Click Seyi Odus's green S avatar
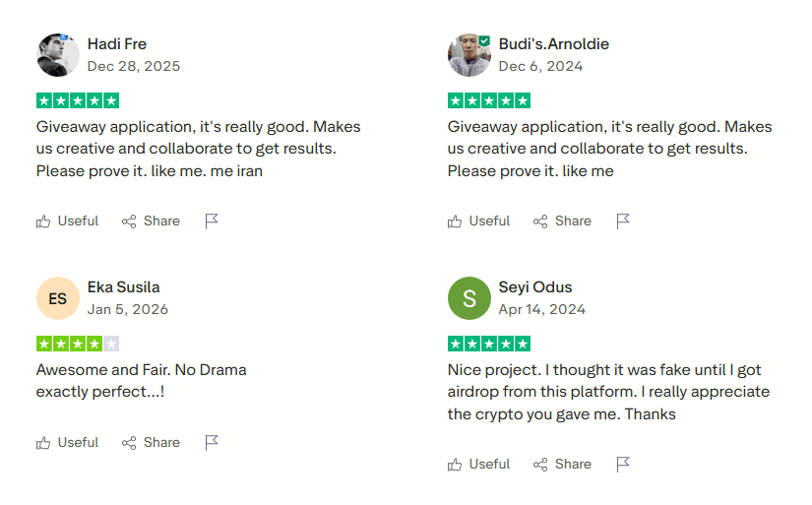 coord(469,298)
